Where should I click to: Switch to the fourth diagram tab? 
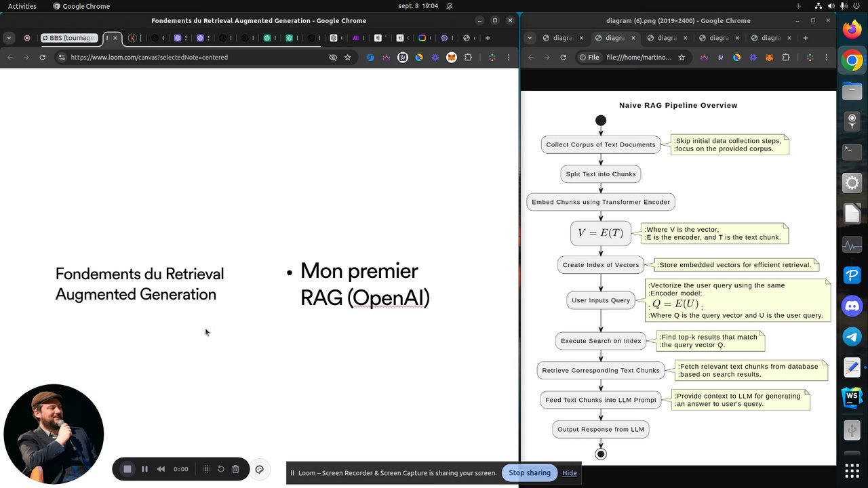coord(719,38)
